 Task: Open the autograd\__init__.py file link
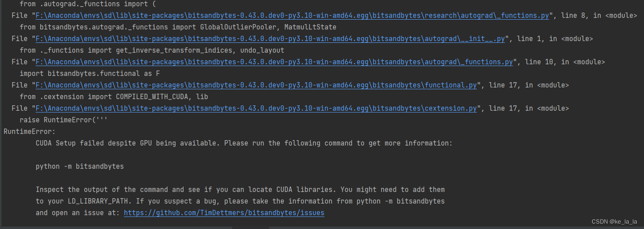270,39
